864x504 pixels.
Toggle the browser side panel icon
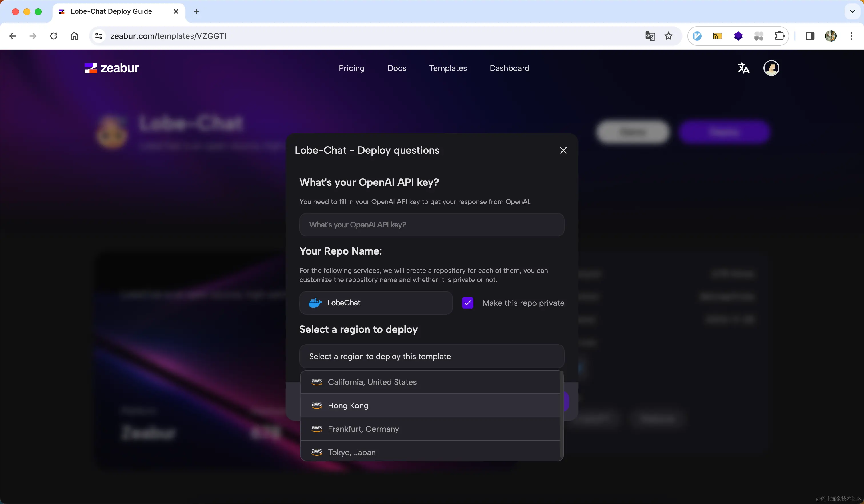[x=810, y=36]
